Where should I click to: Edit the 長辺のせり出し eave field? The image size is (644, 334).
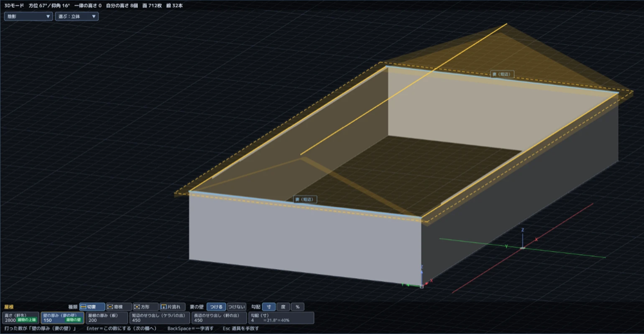tap(219, 318)
